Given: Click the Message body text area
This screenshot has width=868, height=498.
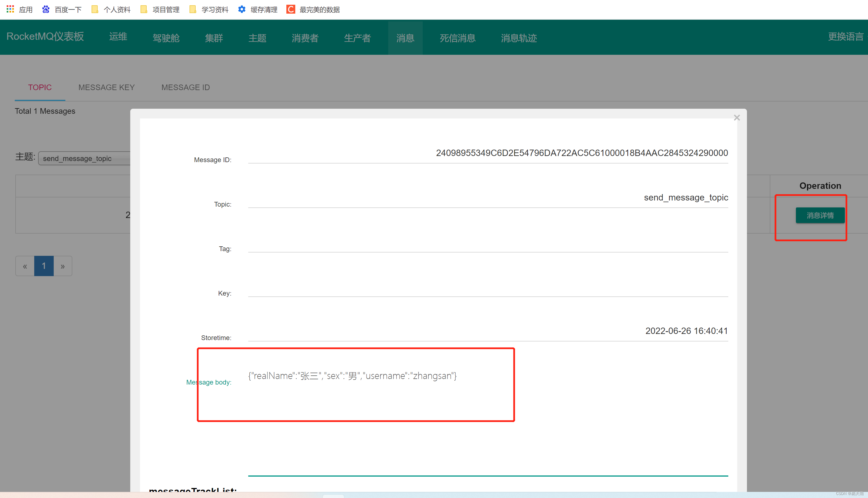Looking at the screenshot, I should coord(353,376).
